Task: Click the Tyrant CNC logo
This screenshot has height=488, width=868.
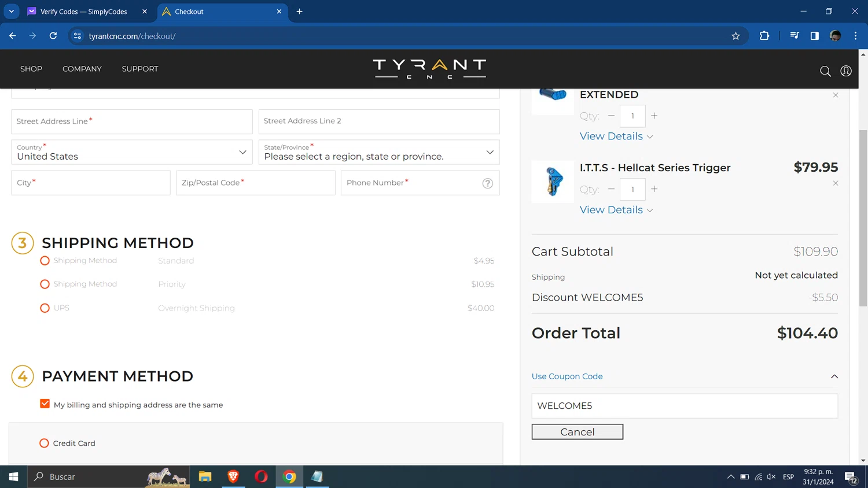Action: pos(429,69)
